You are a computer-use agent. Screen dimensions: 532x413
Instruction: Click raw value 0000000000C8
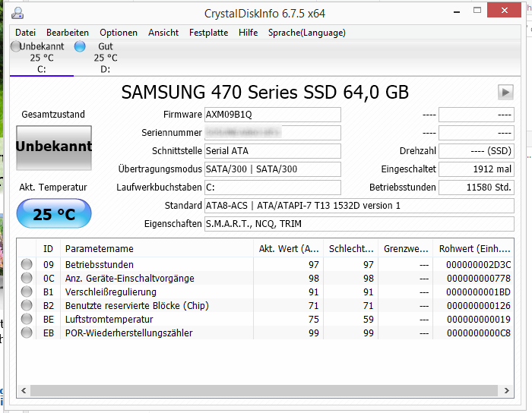pos(478,333)
